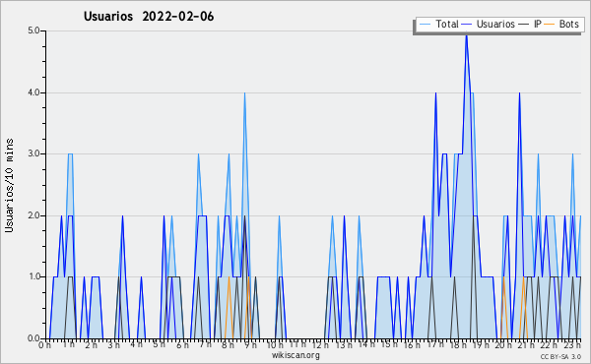Viewport: 591px width, 364px height.
Task: Click the '8 h' x-axis label
Action: pos(228,345)
